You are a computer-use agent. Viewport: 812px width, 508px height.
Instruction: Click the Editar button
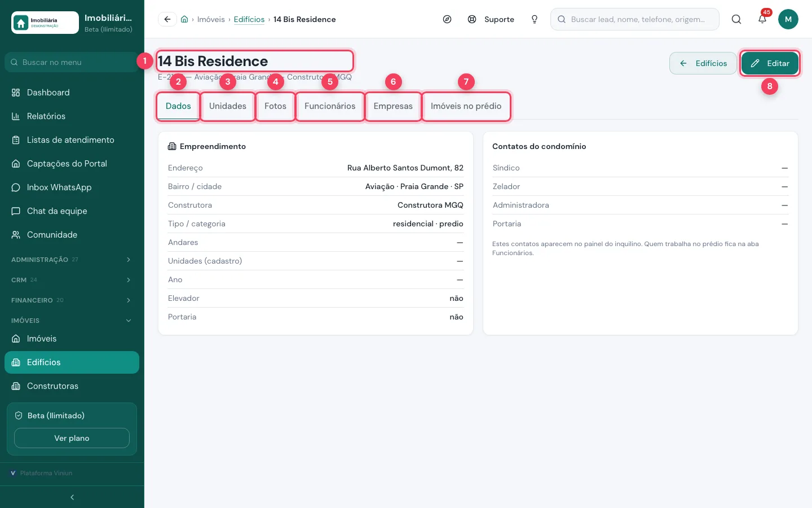pyautogui.click(x=770, y=63)
